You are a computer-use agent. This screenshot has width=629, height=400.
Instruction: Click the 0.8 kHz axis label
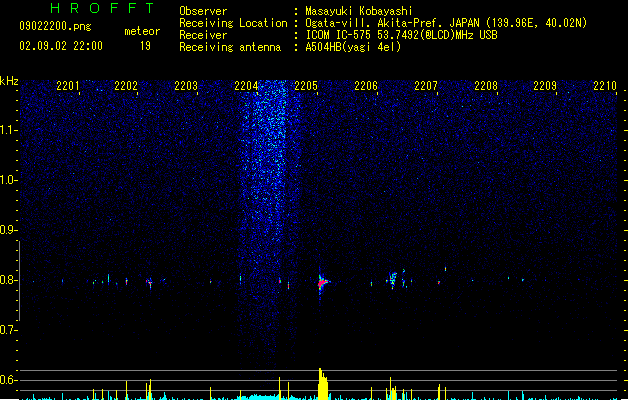click(8, 280)
